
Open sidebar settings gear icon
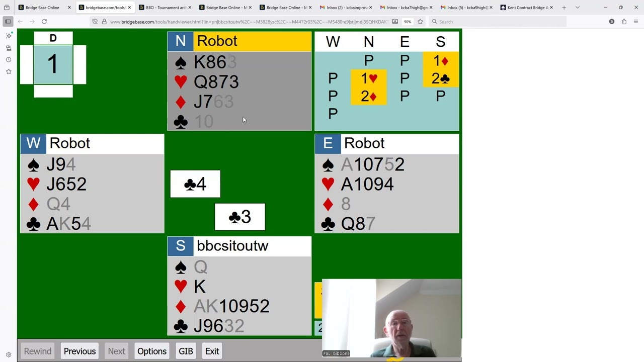coord(9,354)
